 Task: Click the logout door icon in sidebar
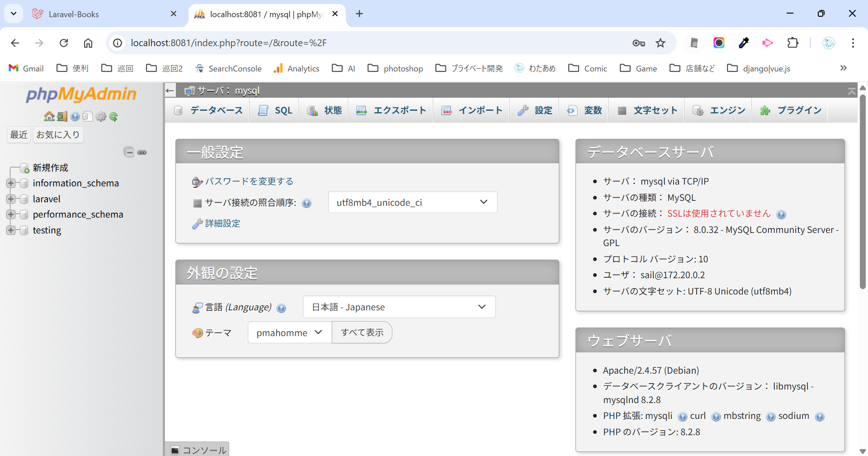[62, 117]
